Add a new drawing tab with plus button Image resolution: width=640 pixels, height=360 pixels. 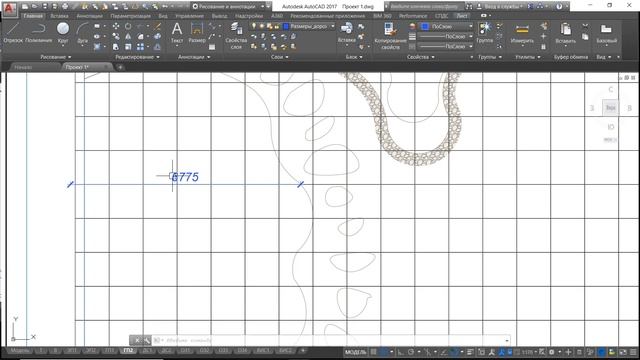120,67
